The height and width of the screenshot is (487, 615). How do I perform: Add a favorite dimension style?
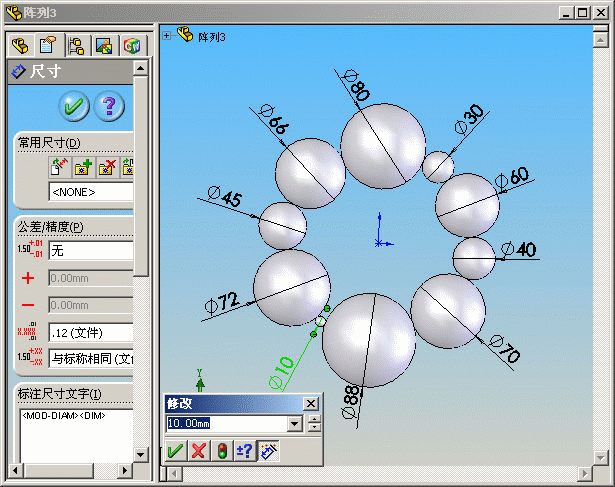[x=83, y=167]
